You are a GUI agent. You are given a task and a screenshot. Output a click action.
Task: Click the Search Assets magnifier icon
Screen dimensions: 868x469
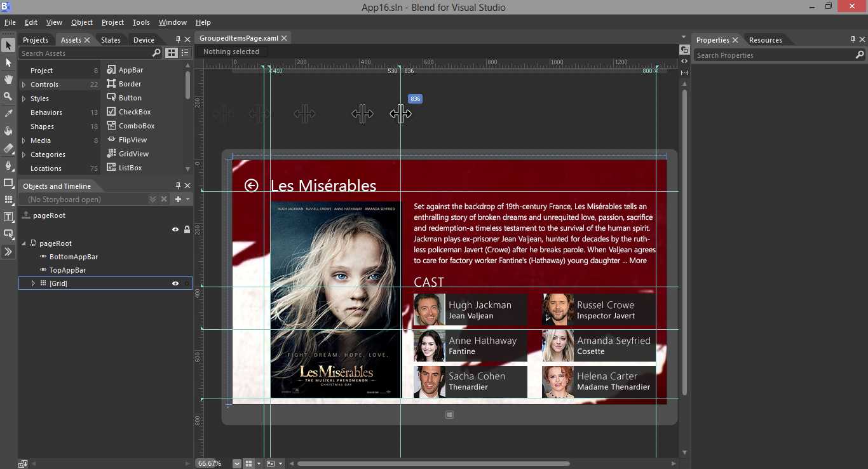156,53
